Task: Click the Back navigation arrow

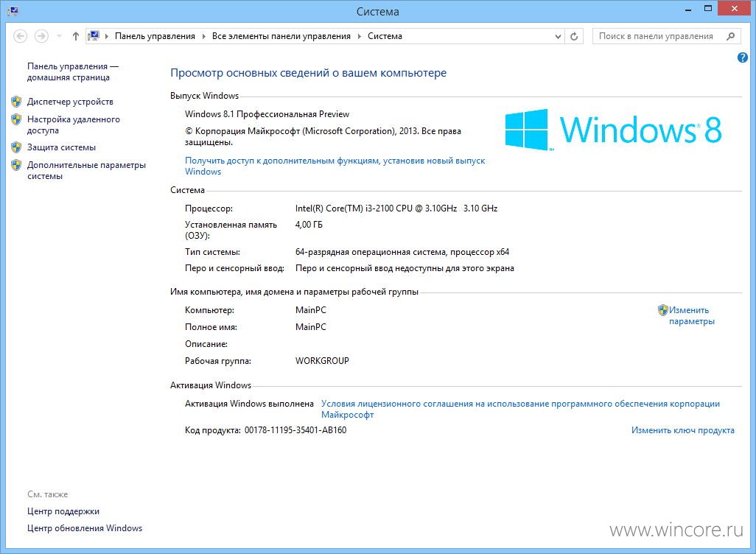Action: pos(20,36)
